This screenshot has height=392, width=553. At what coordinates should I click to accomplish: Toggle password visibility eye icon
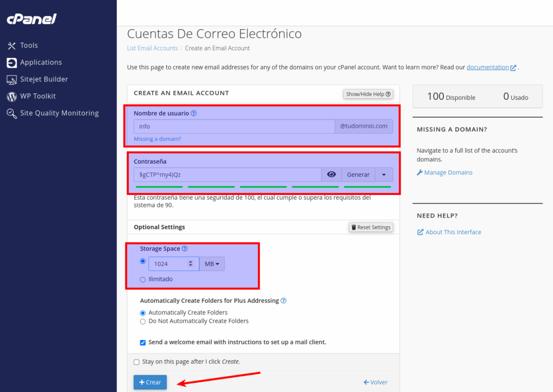332,174
